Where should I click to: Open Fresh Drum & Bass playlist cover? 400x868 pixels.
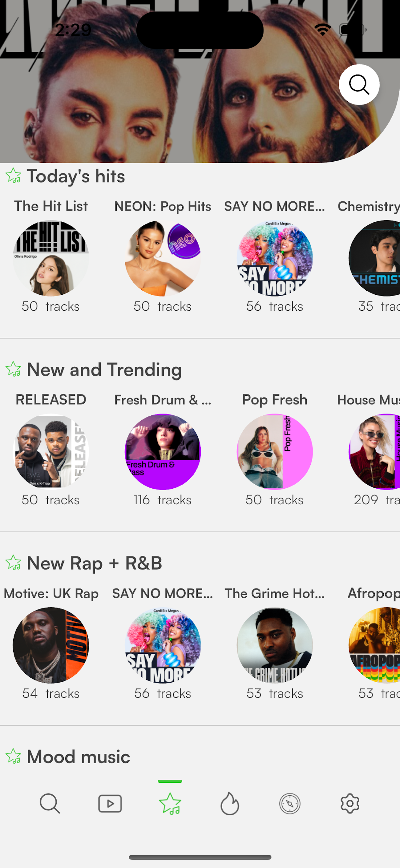click(x=163, y=452)
